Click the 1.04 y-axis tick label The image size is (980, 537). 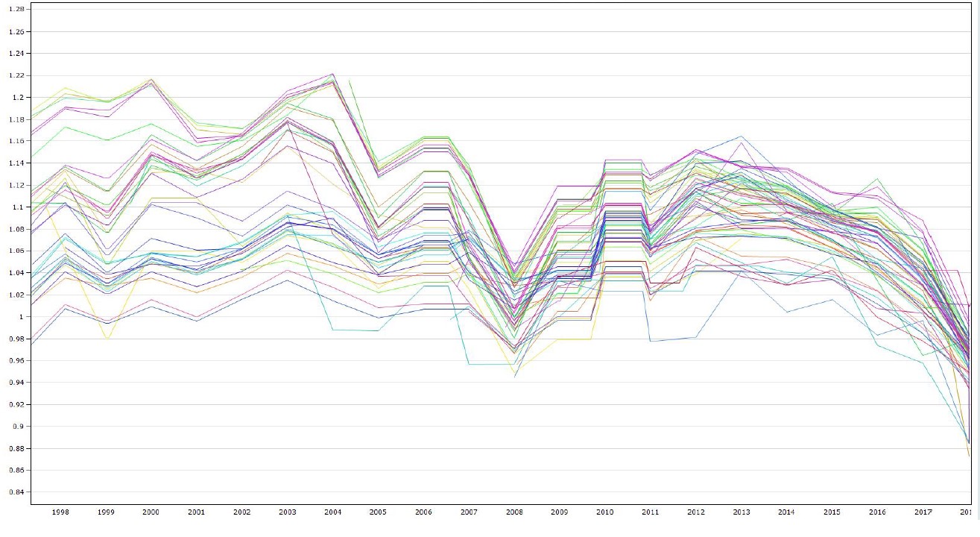click(15, 273)
